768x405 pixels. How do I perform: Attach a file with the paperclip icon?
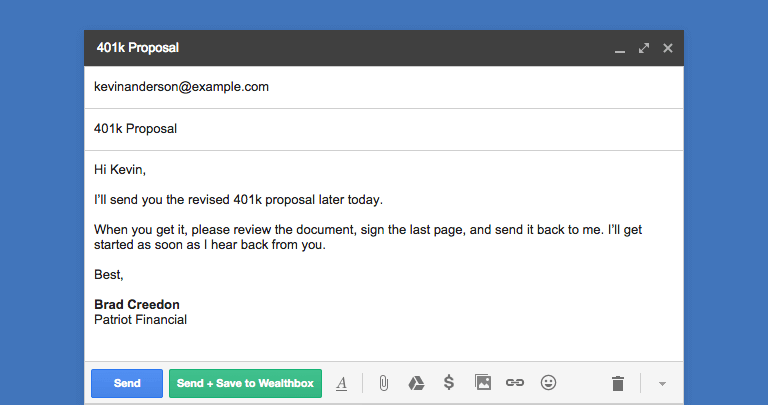click(x=384, y=383)
